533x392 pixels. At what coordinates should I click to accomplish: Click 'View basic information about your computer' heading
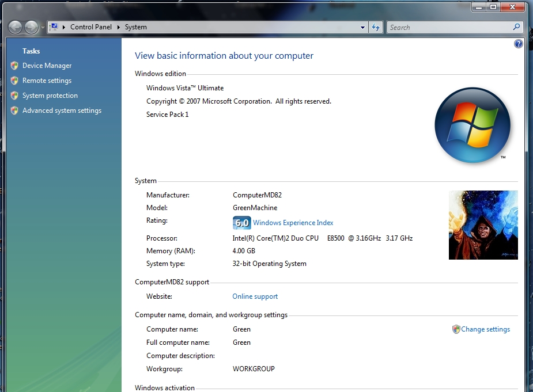click(x=224, y=56)
